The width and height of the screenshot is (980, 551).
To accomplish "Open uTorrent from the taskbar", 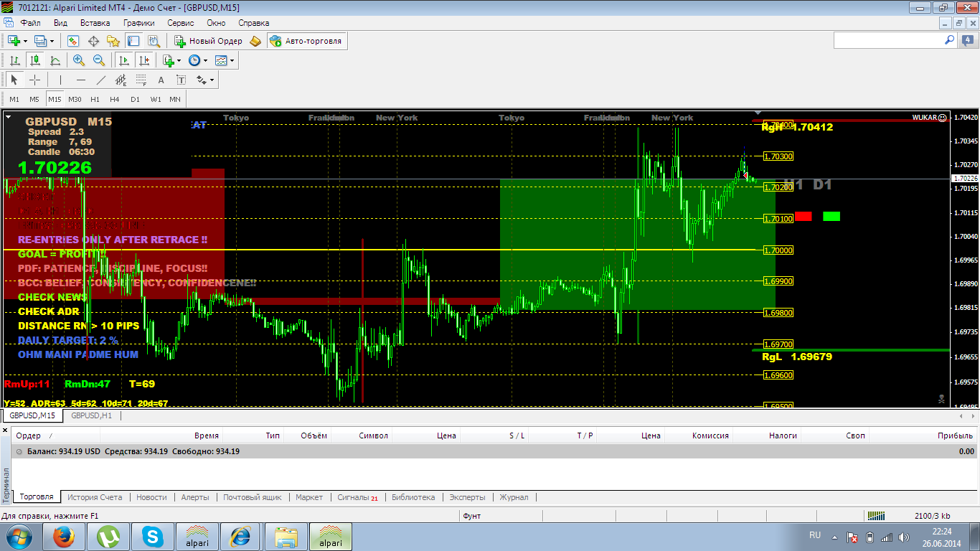I will (108, 537).
